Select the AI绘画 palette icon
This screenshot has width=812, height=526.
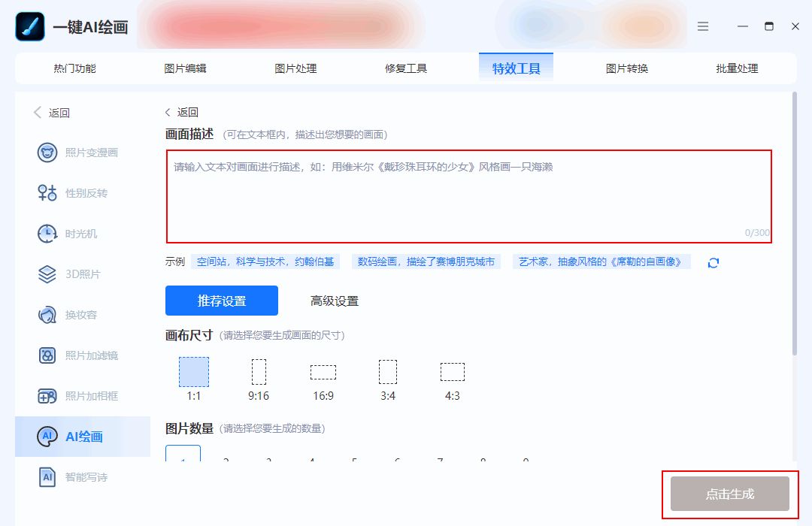point(47,437)
